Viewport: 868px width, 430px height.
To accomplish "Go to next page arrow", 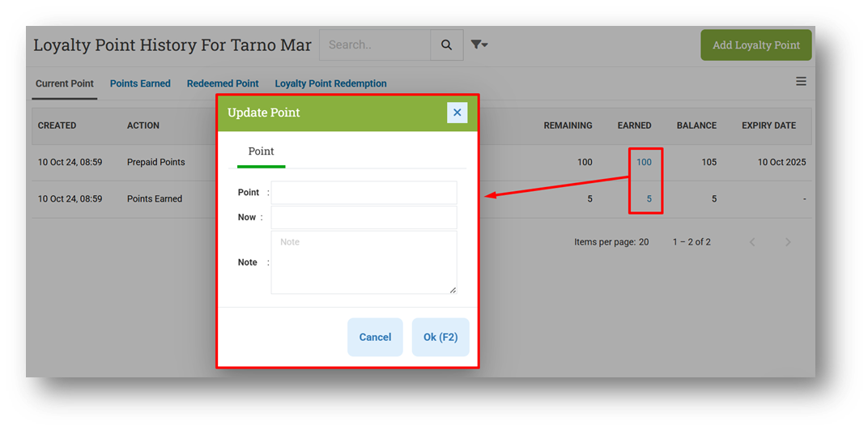I will 789,242.
